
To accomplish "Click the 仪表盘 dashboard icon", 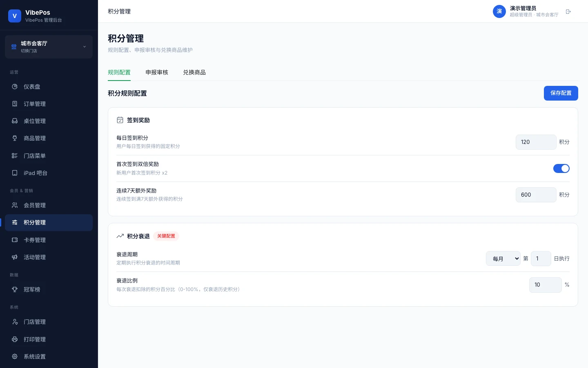I will point(15,87).
